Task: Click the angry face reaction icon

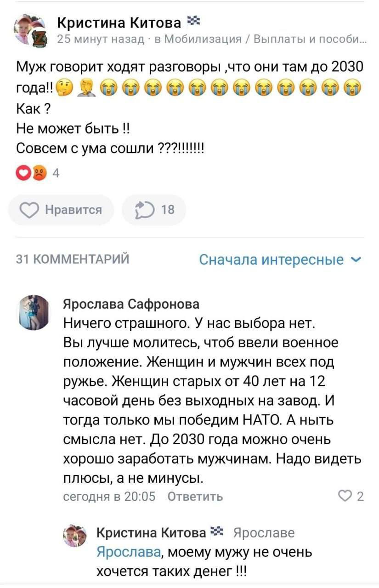Action: (x=40, y=173)
